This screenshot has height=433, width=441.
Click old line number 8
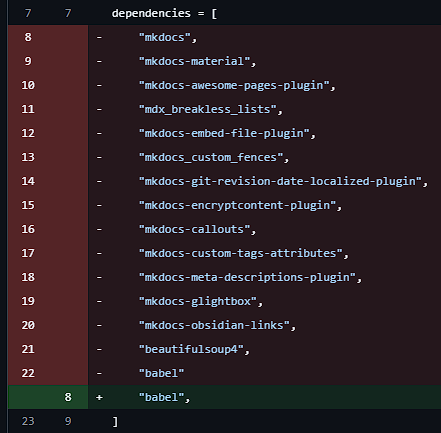(28, 37)
